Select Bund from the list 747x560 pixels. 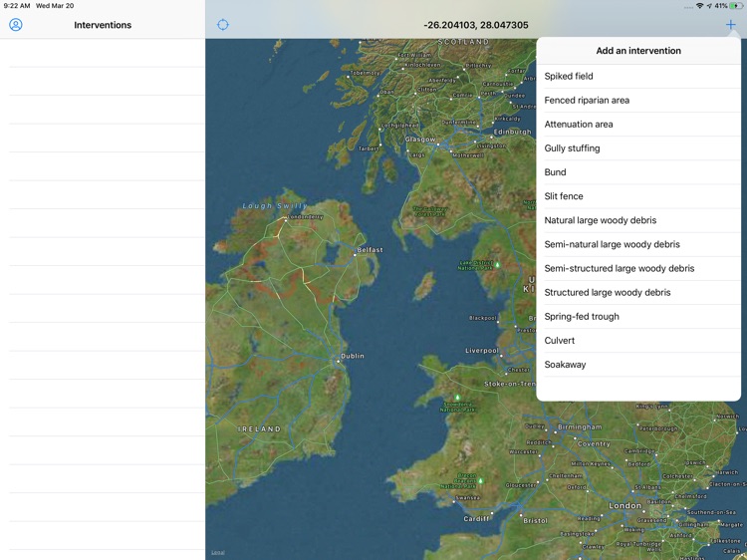click(555, 172)
